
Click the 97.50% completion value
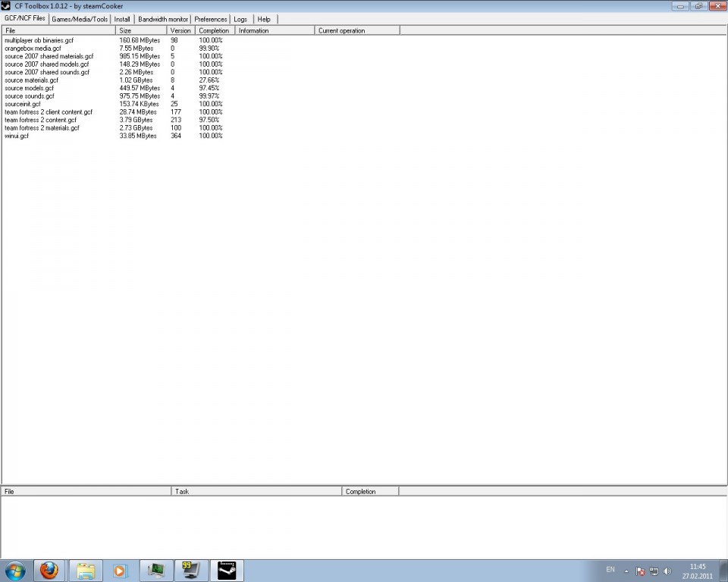pyautogui.click(x=209, y=120)
